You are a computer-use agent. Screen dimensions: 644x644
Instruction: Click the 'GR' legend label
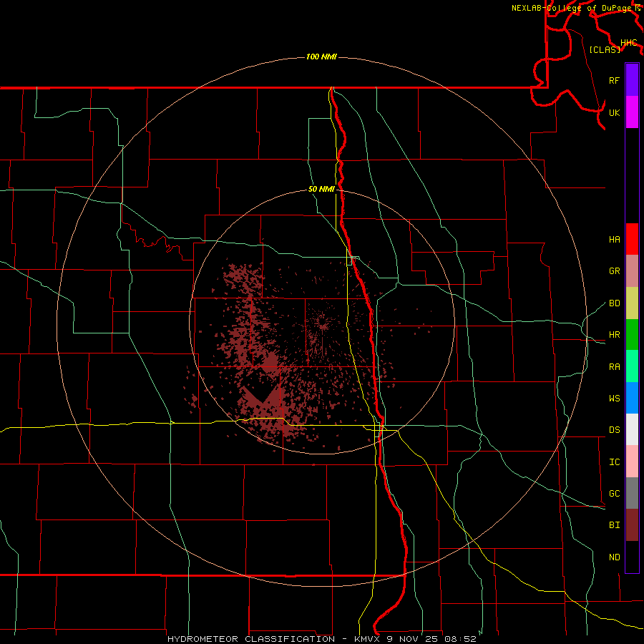pos(615,271)
